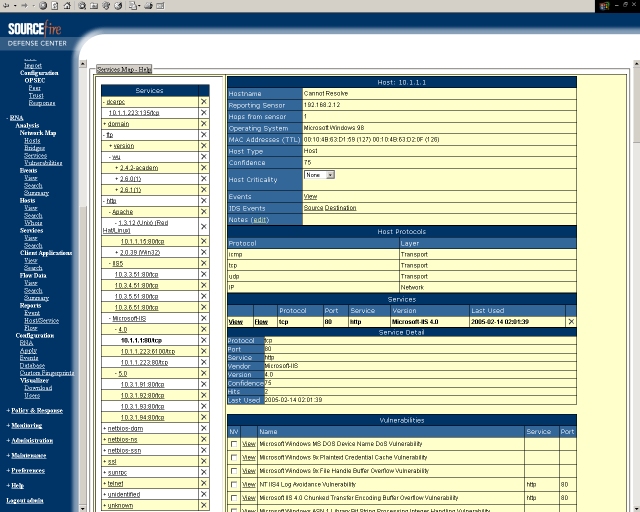Collapse the ftp service node
Image resolution: width=640 pixels, height=512 pixels.
104,135
